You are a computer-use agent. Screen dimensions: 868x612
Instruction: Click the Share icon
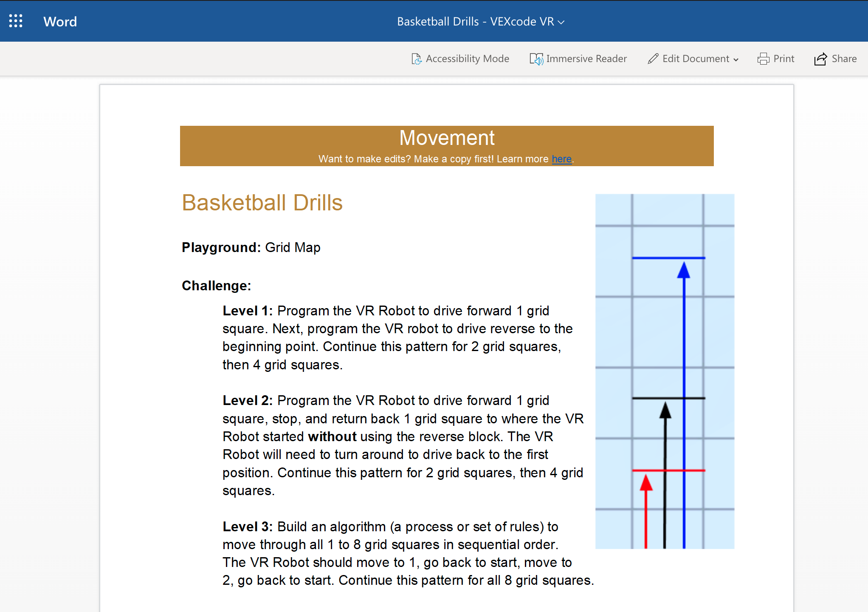tap(820, 59)
